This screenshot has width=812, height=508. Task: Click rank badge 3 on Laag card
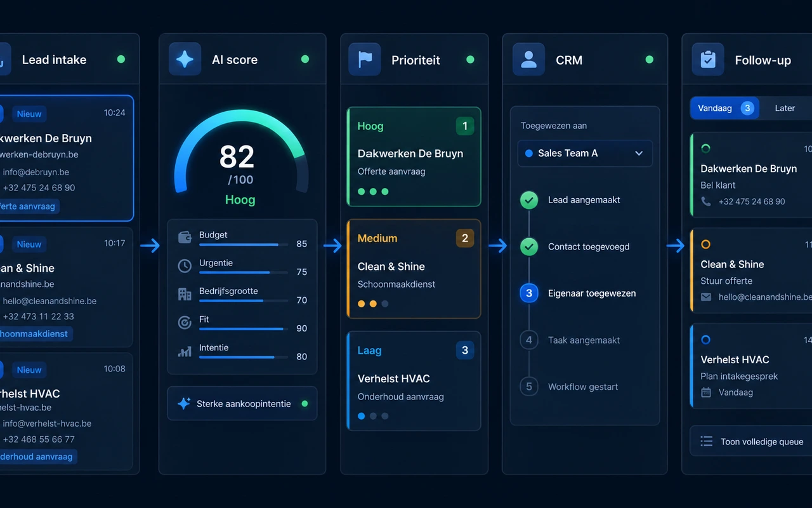pyautogui.click(x=465, y=350)
